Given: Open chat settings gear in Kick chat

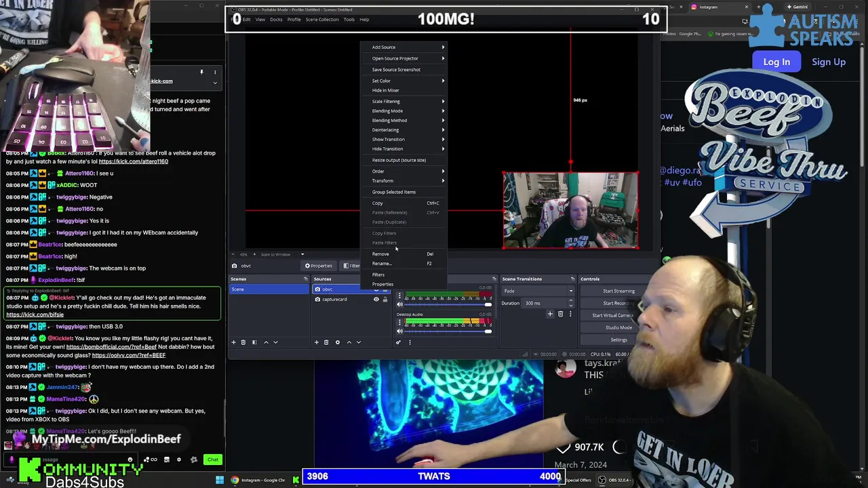Looking at the screenshot, I should 179,460.
